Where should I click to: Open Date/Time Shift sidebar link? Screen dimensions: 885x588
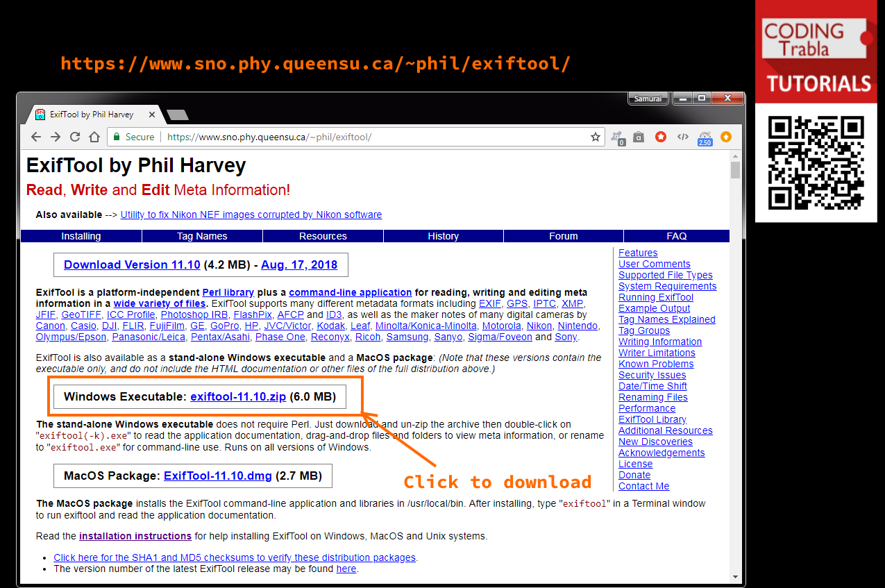(x=653, y=386)
